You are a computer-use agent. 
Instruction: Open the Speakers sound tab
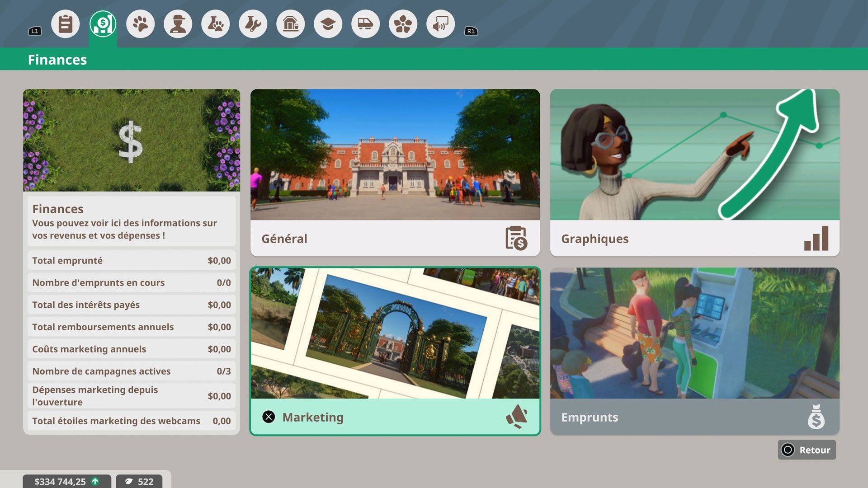(441, 24)
